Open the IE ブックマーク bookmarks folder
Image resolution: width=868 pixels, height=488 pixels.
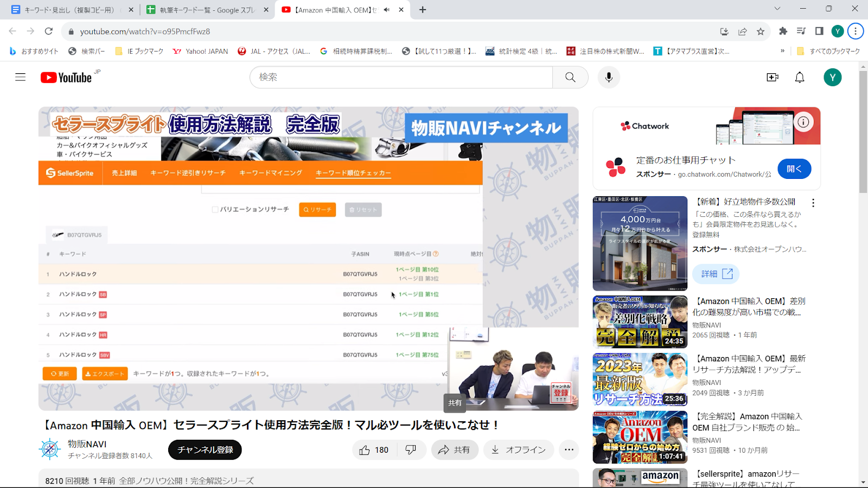click(x=139, y=51)
